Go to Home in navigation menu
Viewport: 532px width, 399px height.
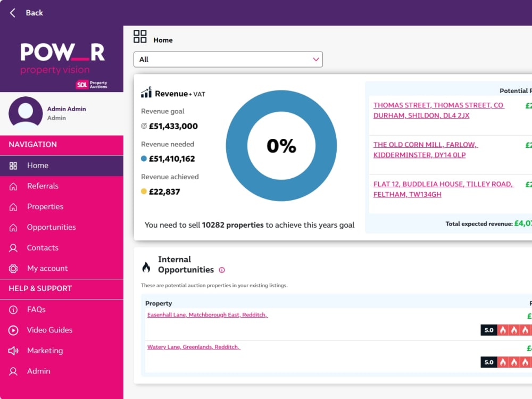(x=62, y=165)
